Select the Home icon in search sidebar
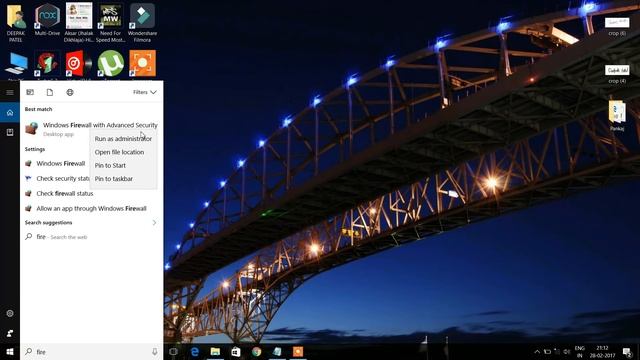 10,113
